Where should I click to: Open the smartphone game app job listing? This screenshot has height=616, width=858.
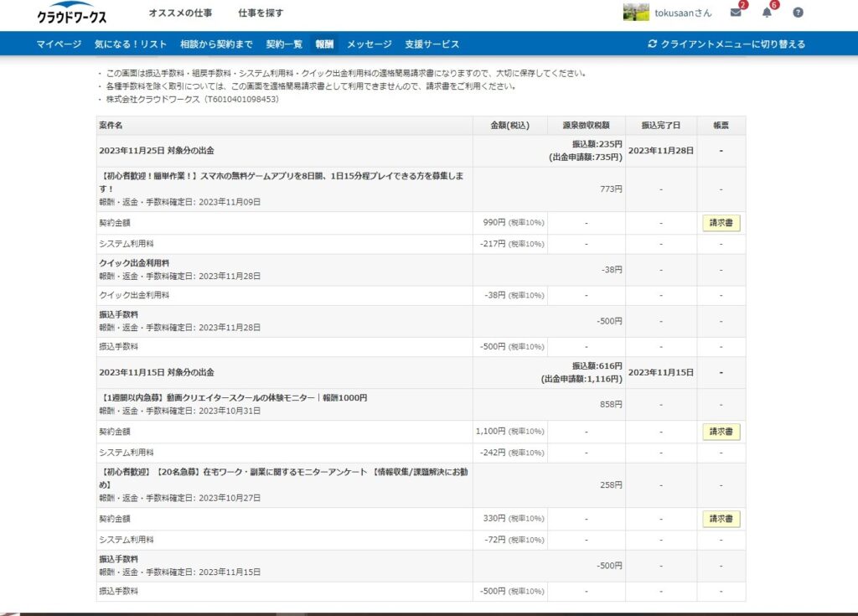pyautogui.click(x=251, y=184)
